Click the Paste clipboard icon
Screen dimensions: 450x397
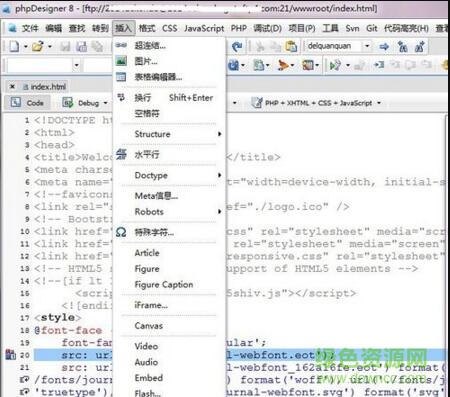(291, 47)
